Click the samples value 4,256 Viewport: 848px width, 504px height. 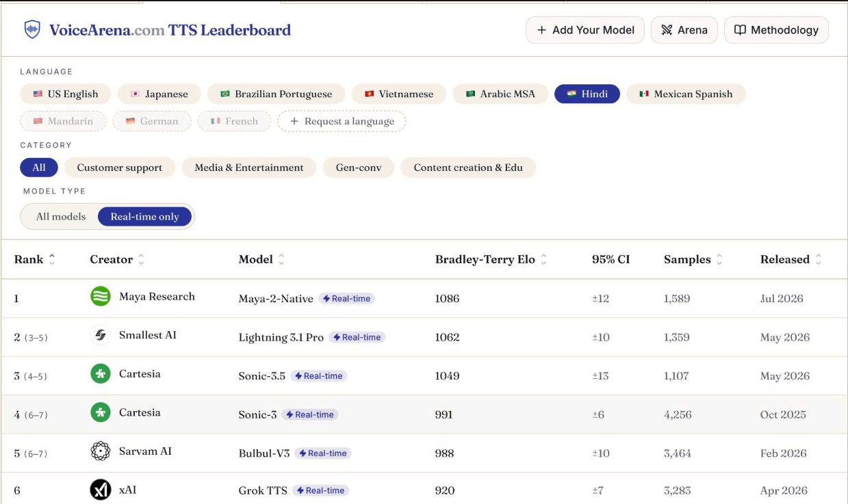[x=678, y=414]
